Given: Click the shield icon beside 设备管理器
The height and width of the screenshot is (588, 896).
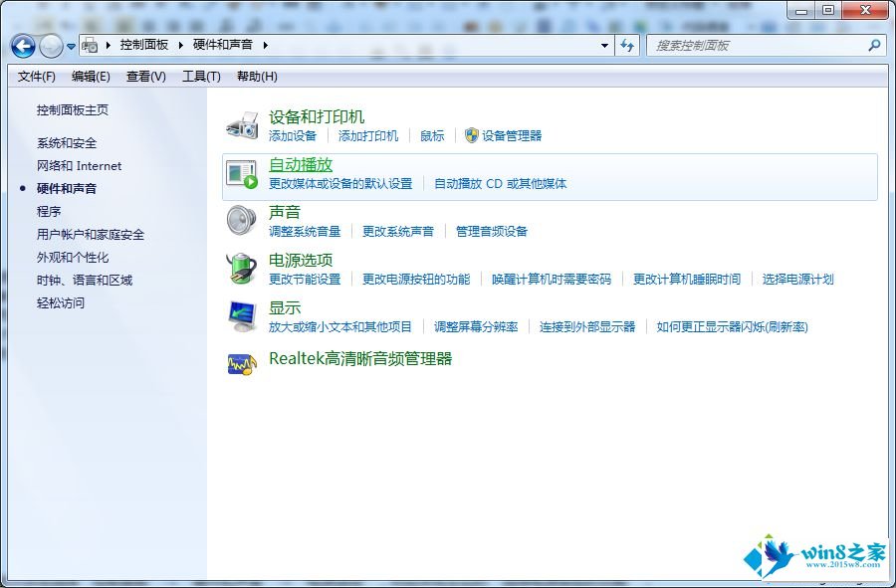Looking at the screenshot, I should tap(471, 135).
